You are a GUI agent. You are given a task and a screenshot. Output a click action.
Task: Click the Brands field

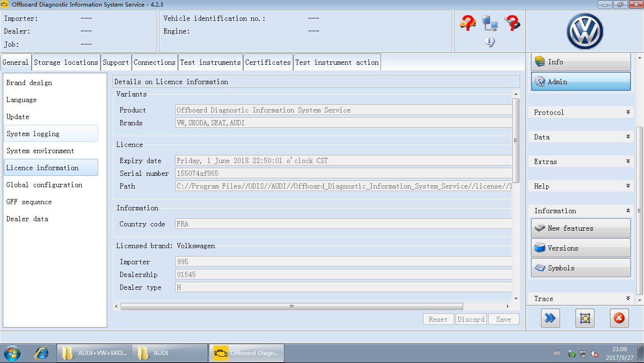tap(343, 123)
